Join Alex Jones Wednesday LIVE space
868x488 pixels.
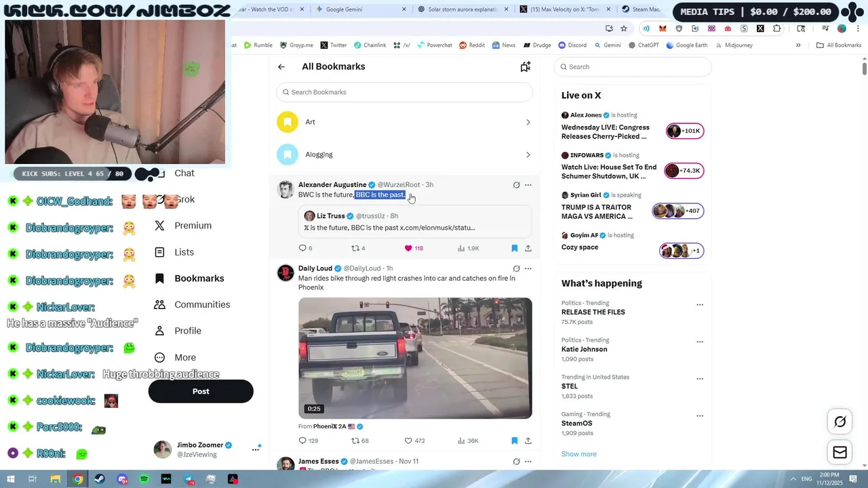point(633,125)
